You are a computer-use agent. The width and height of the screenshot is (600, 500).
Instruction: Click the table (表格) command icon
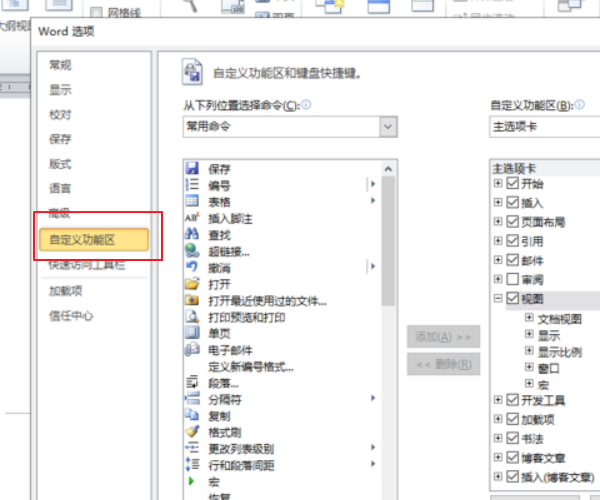coord(192,200)
